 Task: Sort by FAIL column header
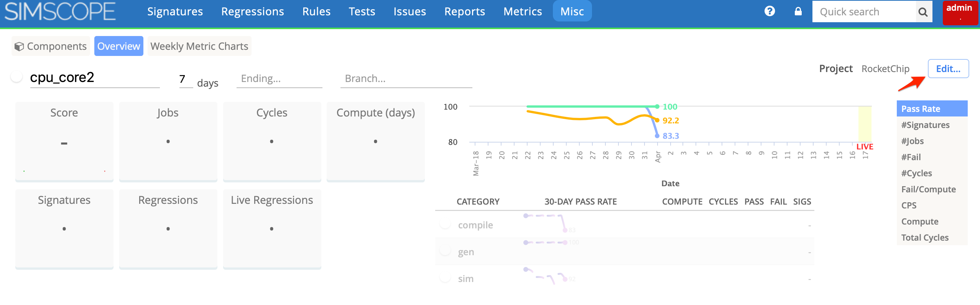coord(778,202)
